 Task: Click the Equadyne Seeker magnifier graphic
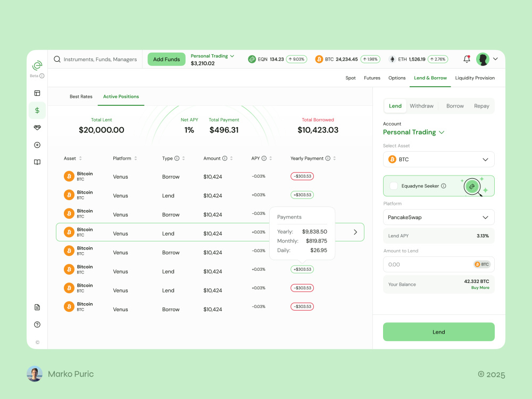(x=472, y=187)
